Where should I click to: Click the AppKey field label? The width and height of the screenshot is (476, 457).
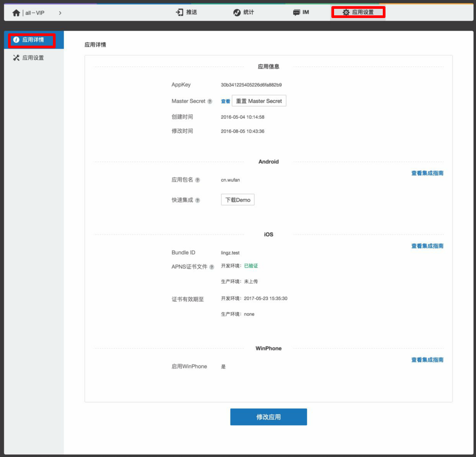181,85
